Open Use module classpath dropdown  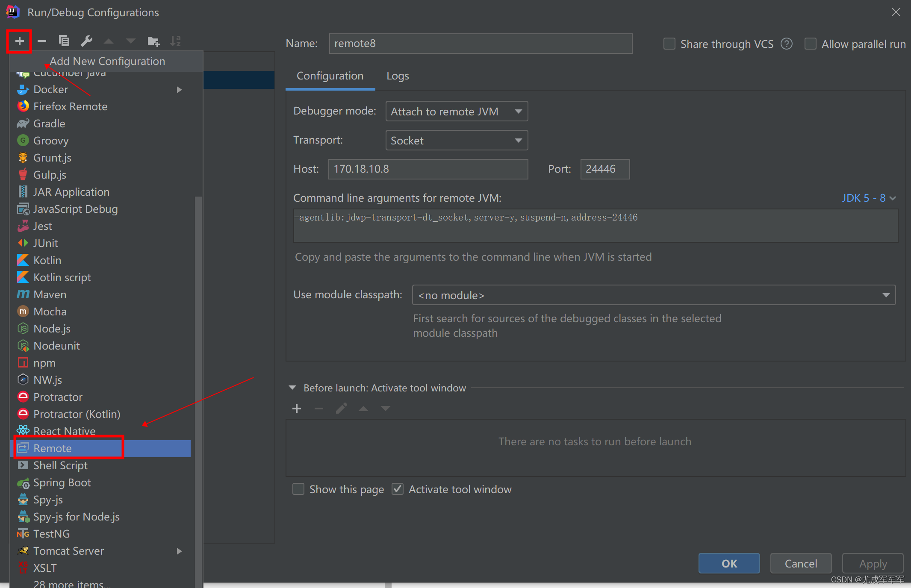(654, 295)
